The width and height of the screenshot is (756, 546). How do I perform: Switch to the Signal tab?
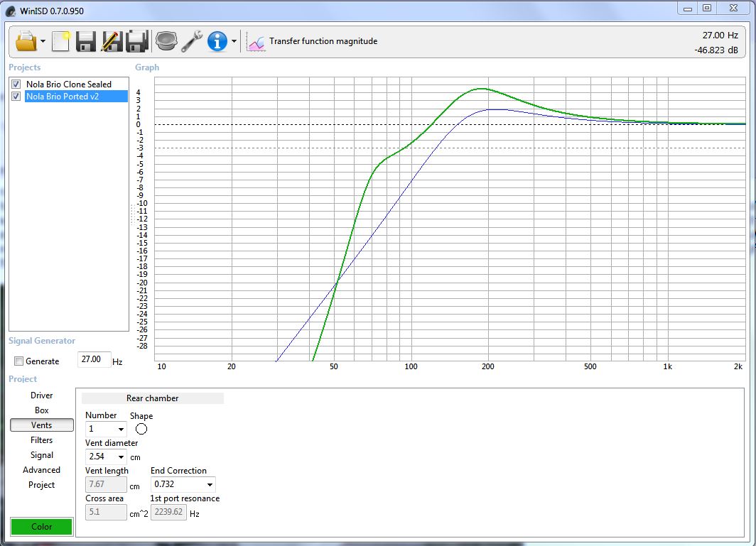pyautogui.click(x=41, y=455)
